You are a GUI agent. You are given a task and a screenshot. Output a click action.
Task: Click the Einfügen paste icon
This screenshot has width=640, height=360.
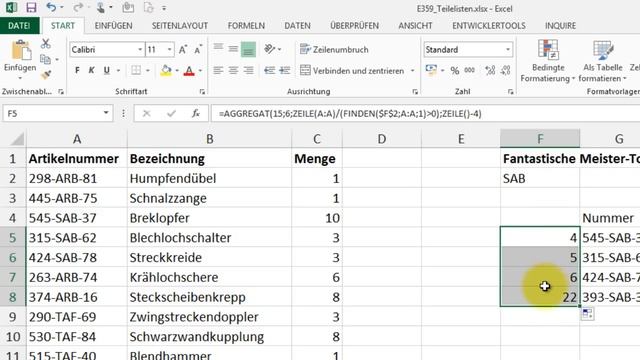click(20, 51)
